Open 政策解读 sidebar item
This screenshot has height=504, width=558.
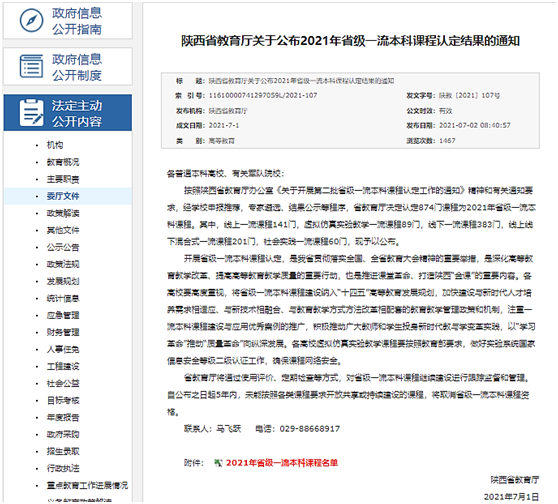pyautogui.click(x=63, y=213)
